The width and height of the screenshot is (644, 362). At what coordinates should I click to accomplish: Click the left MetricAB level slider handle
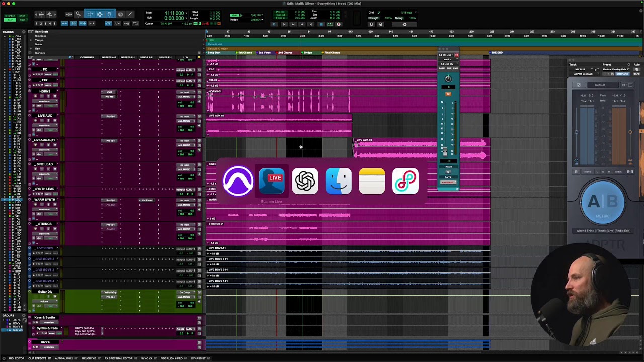[576, 132]
